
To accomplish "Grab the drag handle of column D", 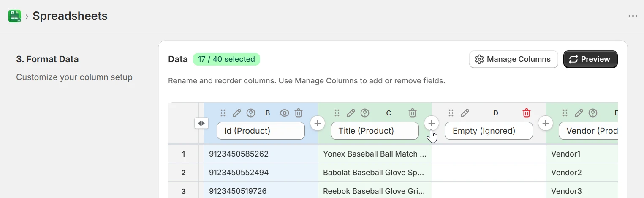I will click(451, 113).
